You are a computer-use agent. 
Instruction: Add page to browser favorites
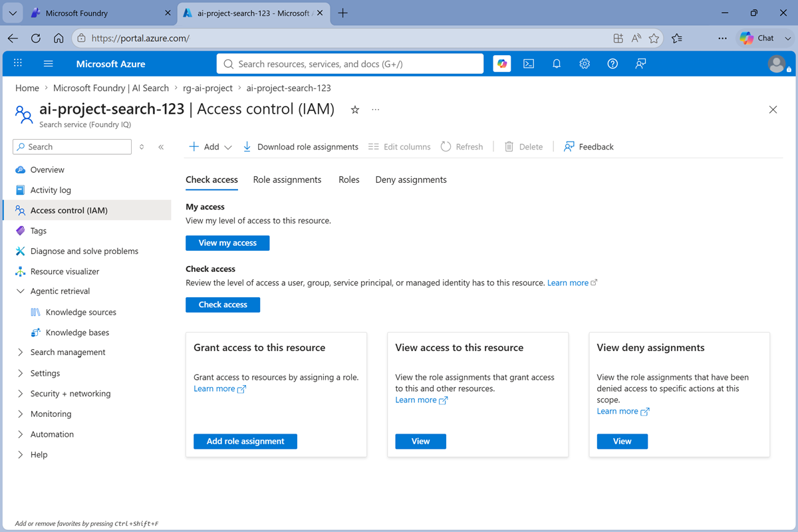tap(654, 39)
